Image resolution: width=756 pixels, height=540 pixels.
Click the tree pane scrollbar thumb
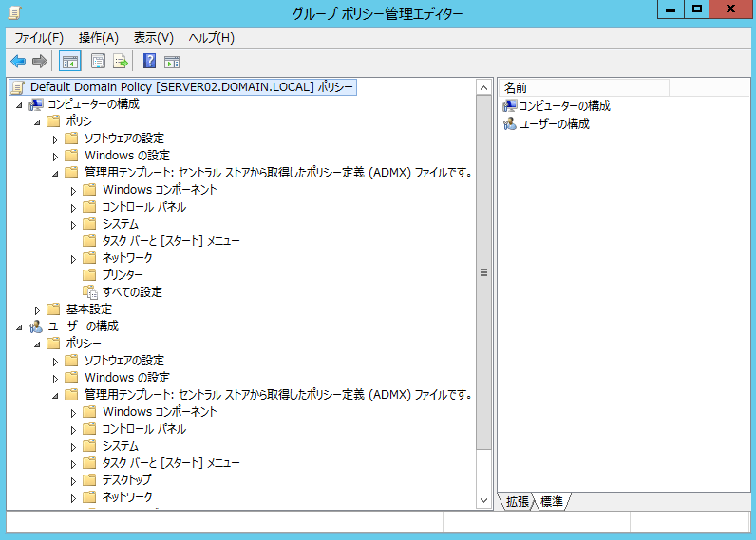click(x=483, y=272)
